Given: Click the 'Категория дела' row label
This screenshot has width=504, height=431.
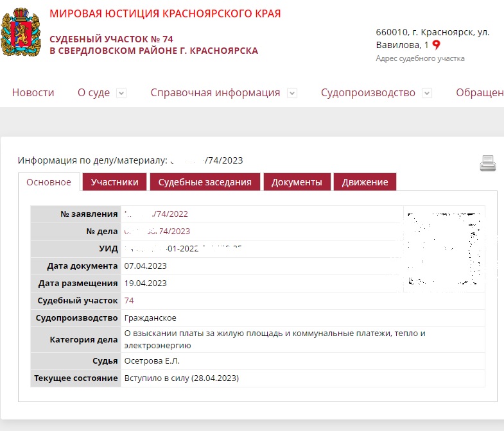Looking at the screenshot, I should pos(84,340).
